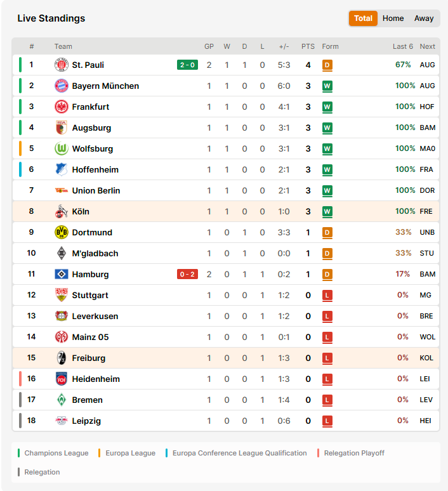Select the Leverkusen club crest

pos(62,316)
